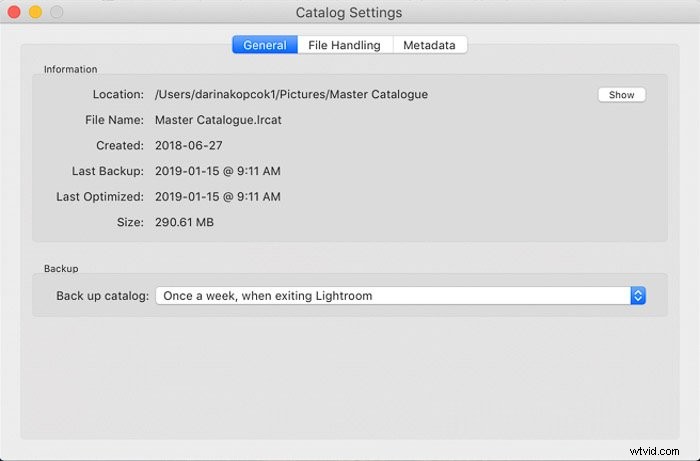
Task: Click the Show button beside Location
Action: click(621, 95)
